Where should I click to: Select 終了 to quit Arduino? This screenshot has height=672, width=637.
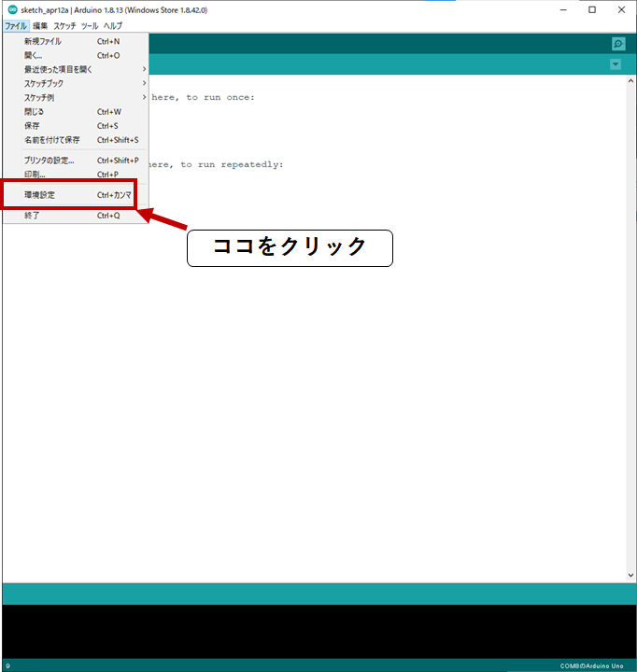[x=76, y=216]
